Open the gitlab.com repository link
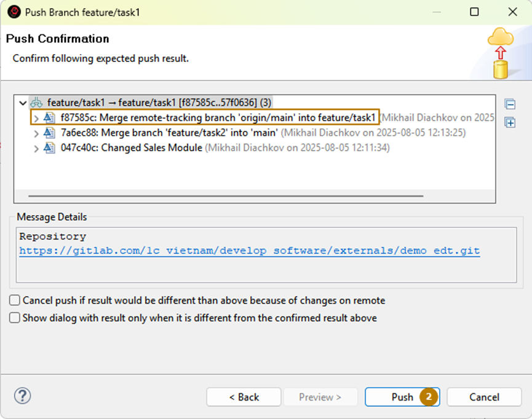Screen dimensions: 532x419 pos(249,251)
